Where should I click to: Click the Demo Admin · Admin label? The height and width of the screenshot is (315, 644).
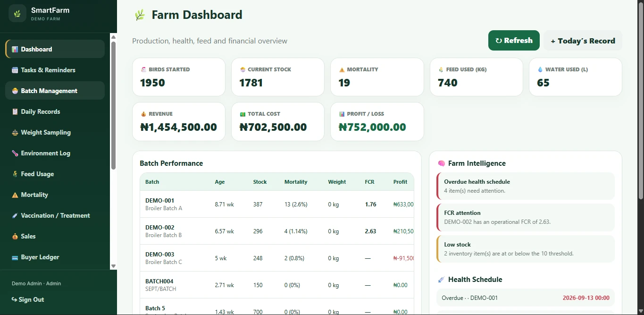36,283
